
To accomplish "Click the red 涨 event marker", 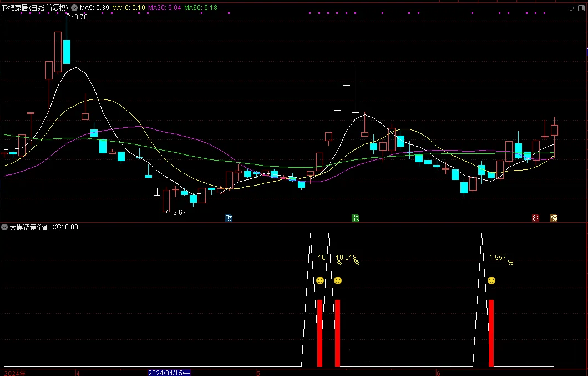I will (535, 218).
